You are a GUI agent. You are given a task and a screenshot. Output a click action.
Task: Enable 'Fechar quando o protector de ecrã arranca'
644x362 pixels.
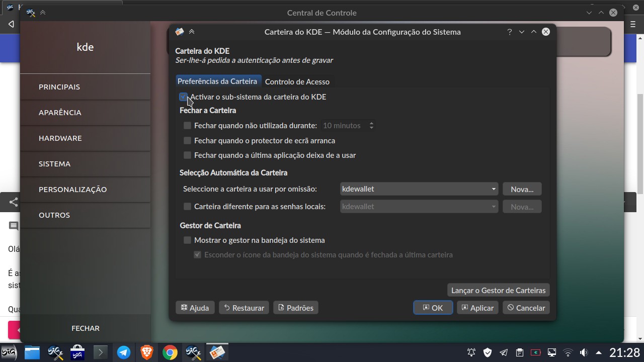point(187,141)
